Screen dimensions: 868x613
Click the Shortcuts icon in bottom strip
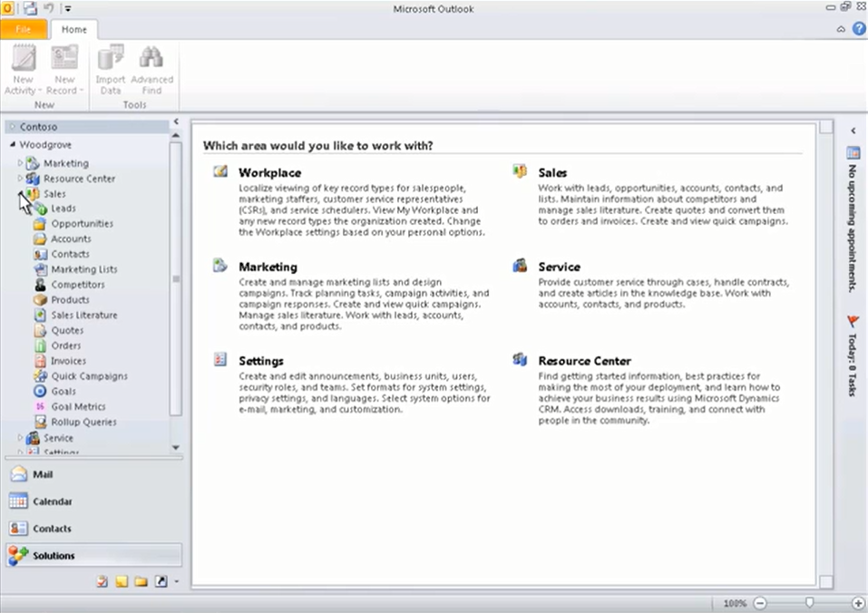[x=161, y=581]
